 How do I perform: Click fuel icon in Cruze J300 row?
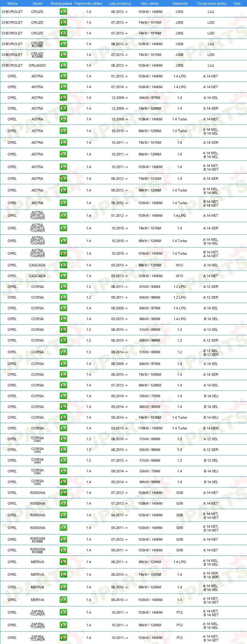[63, 22]
